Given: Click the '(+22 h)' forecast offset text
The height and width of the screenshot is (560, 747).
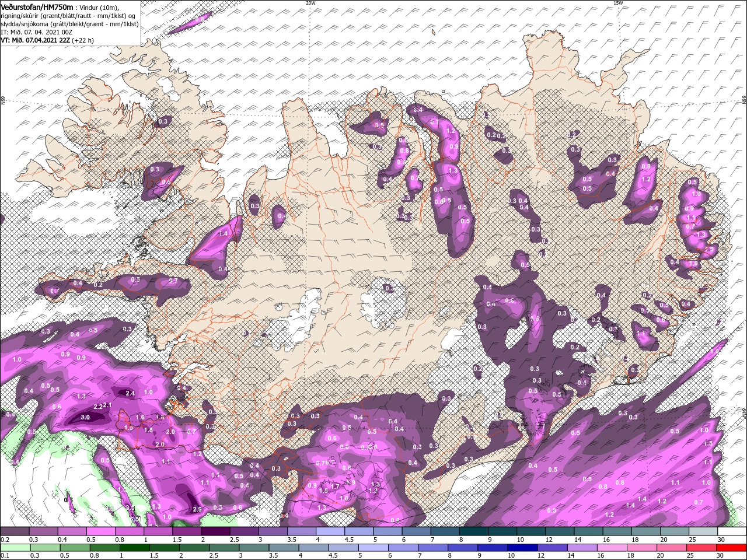Looking at the screenshot, I should tap(83, 40).
